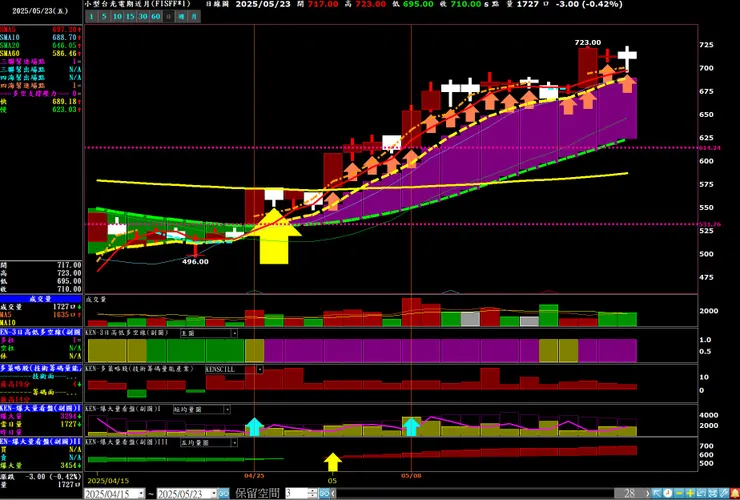
Task: Click the yellow minus zoom-out icon
Action: point(679,493)
